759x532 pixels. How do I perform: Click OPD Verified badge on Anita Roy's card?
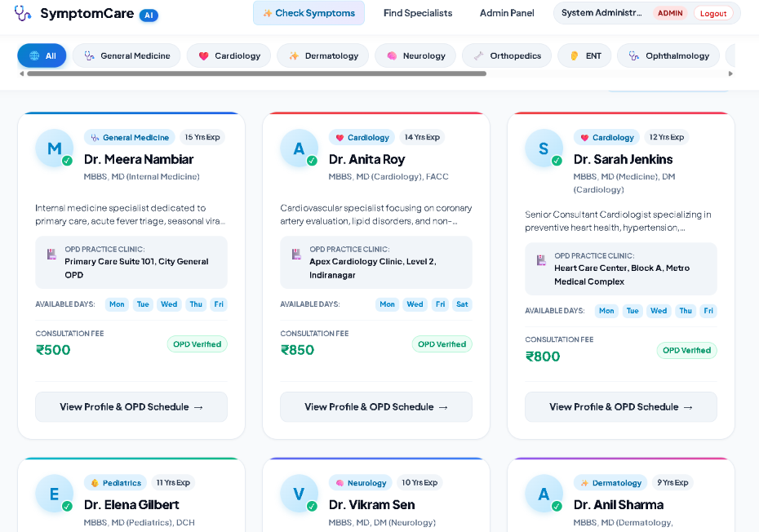click(442, 344)
